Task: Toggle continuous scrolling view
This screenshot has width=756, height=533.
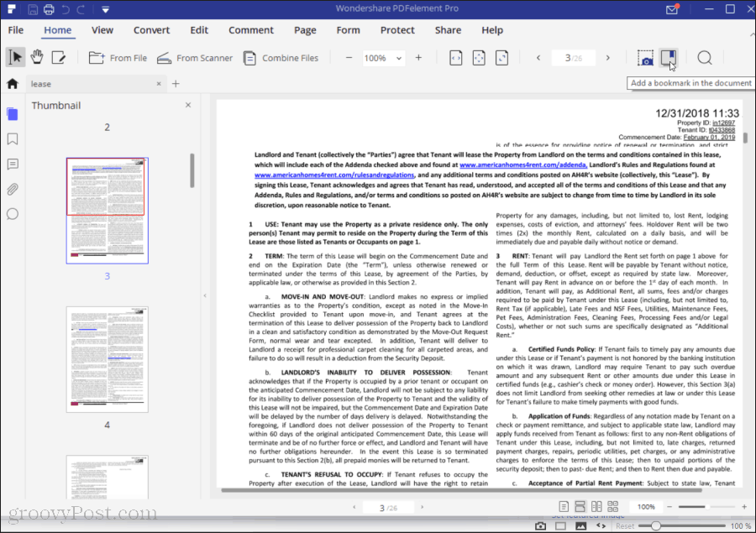Action: (x=580, y=506)
